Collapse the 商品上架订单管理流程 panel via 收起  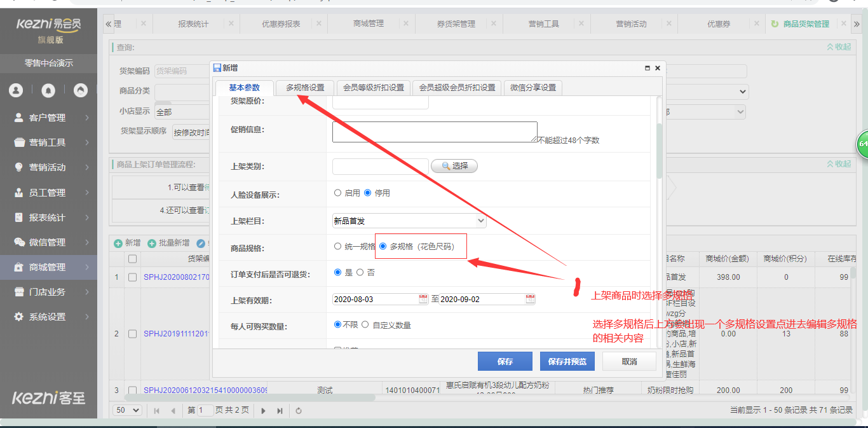click(x=839, y=164)
